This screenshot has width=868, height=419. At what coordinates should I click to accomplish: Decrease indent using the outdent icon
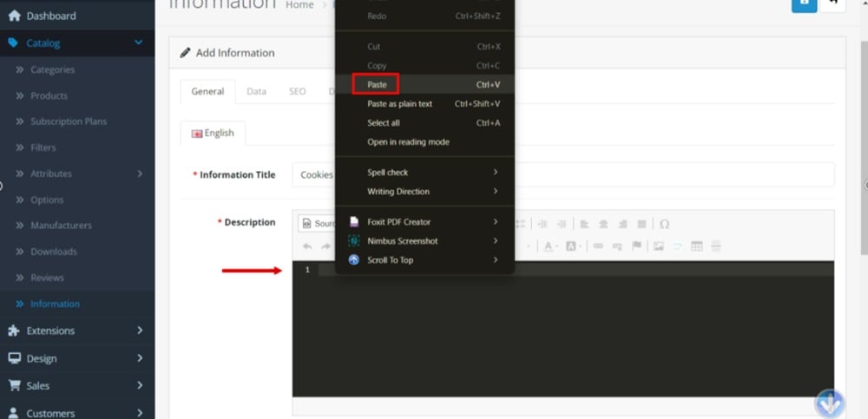coord(542,224)
